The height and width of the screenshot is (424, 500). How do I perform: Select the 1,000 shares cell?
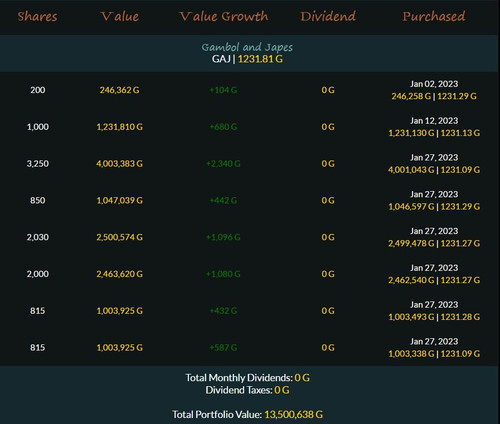click(38, 127)
